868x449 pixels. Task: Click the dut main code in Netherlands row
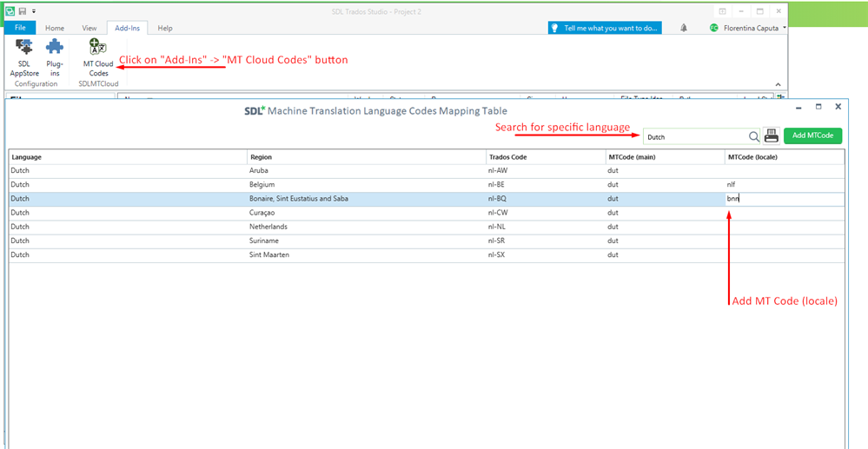tap(666, 227)
